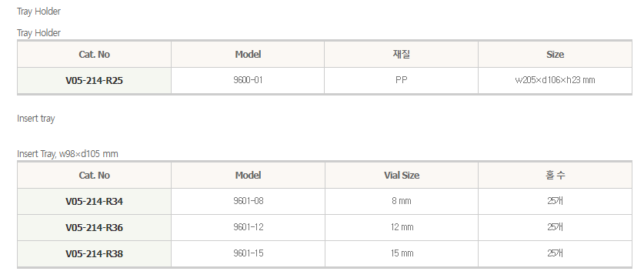Select model 9601-08 cell

click(248, 202)
